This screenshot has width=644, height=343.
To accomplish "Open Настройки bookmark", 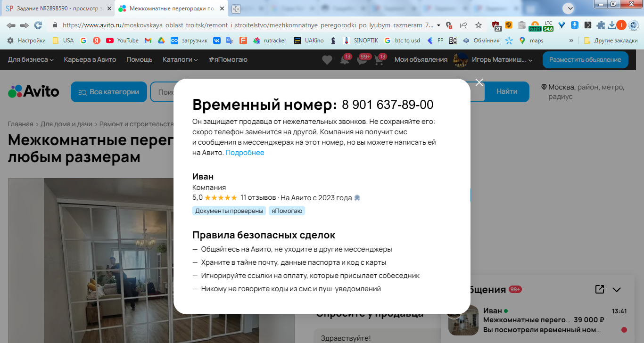I will [x=26, y=41].
